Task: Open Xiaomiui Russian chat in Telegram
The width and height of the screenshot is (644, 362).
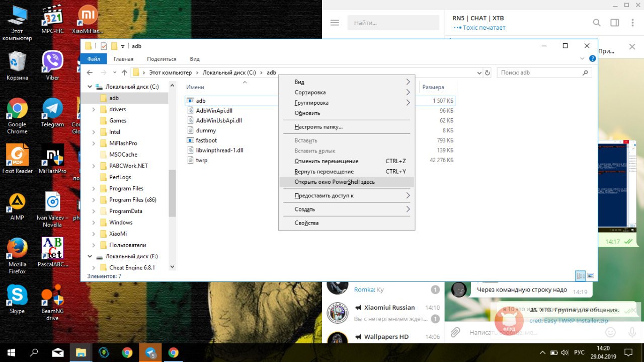Action: (x=383, y=313)
